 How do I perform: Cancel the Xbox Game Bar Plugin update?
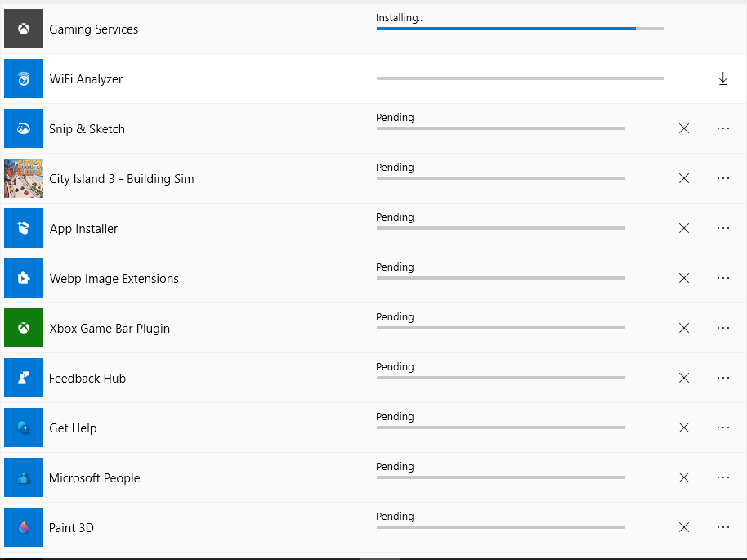click(684, 328)
